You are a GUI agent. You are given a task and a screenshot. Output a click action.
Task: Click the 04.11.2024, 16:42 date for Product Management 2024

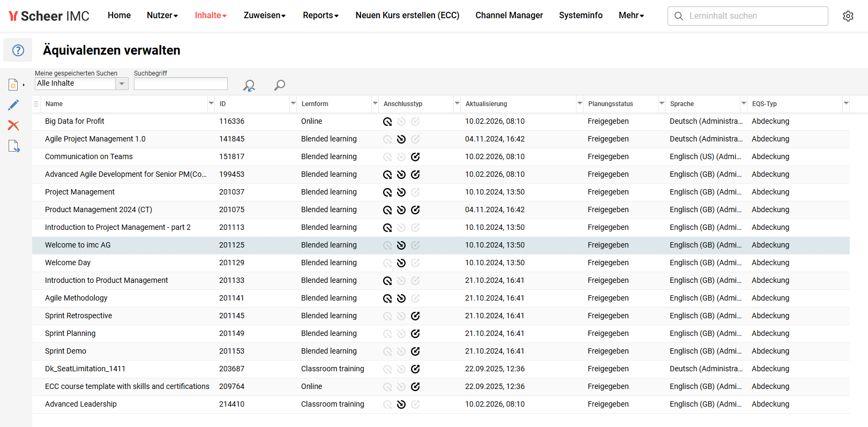pyautogui.click(x=495, y=209)
